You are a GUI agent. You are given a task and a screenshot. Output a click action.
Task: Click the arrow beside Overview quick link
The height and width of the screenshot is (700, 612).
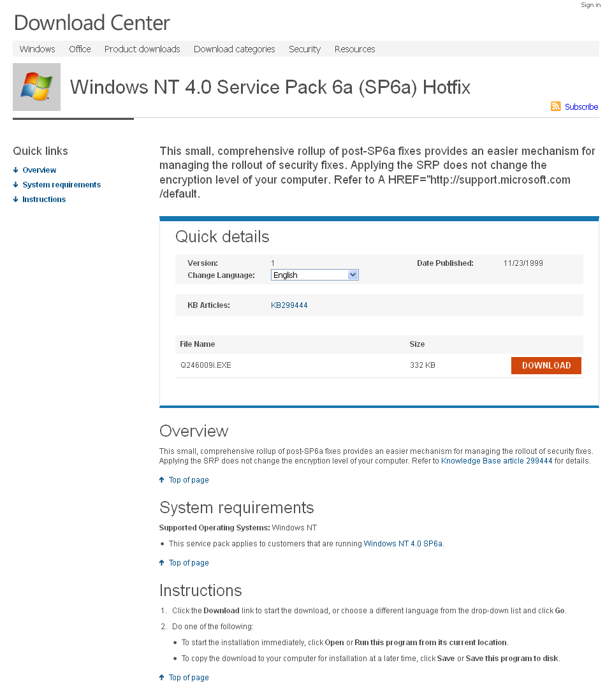[x=15, y=170]
